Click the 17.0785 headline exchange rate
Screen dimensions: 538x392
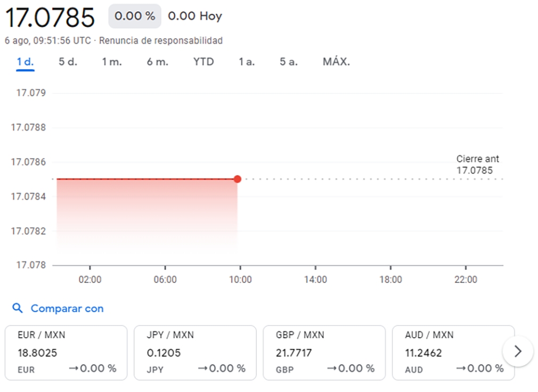(50, 18)
